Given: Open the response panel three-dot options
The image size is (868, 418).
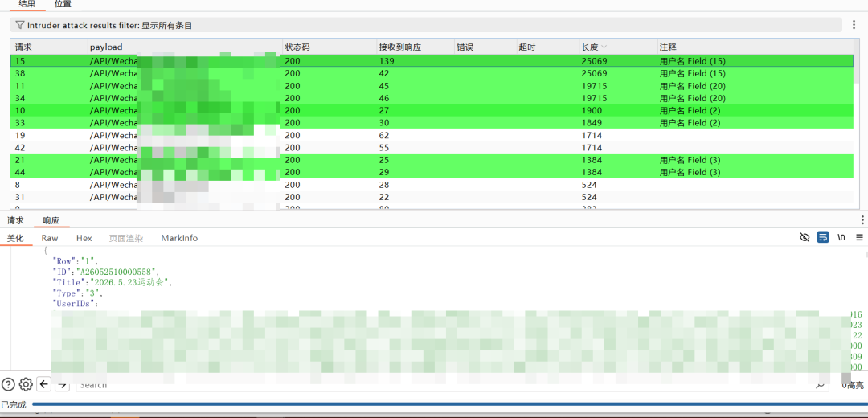Looking at the screenshot, I should [862, 219].
